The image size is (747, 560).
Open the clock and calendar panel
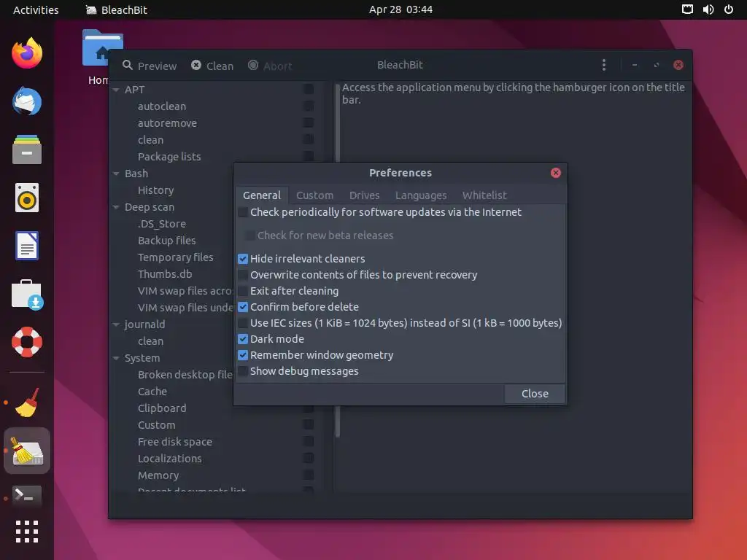tap(400, 9)
